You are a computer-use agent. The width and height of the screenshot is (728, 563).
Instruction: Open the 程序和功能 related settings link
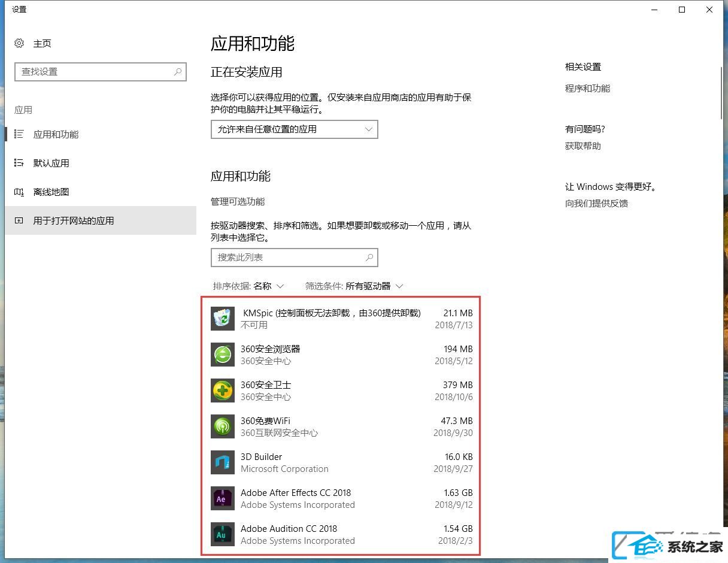(x=587, y=89)
